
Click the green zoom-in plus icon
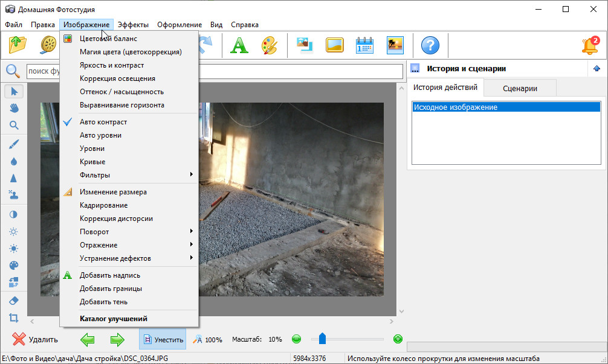point(398,339)
